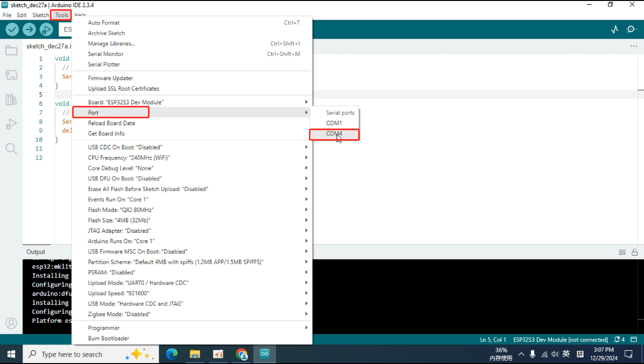Open Microsoft Edge from taskbar
The height and width of the screenshot is (364, 644).
pos(172,354)
